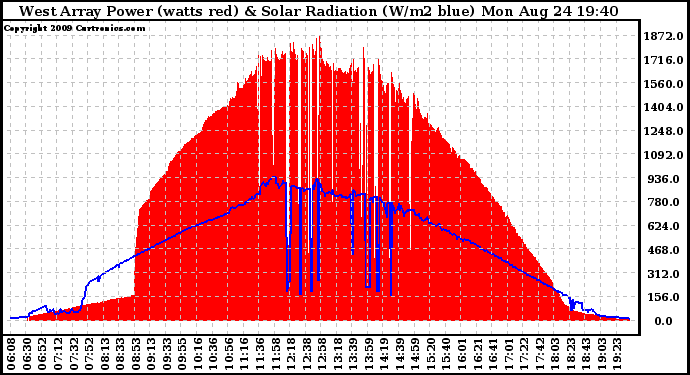The width and height of the screenshot is (690, 375).
Task: Click the 1560.0 y-axis label
Action: click(663, 84)
